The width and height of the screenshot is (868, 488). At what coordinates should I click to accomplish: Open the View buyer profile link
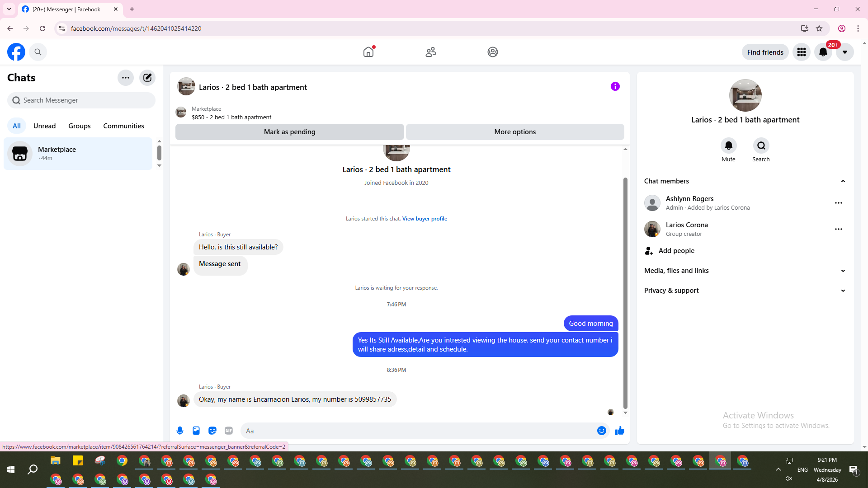(425, 219)
